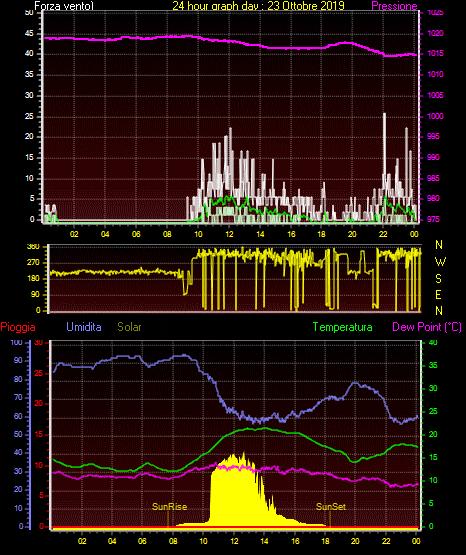Click the SunRise marker label
Screen dimensions: 466x555
(x=169, y=507)
